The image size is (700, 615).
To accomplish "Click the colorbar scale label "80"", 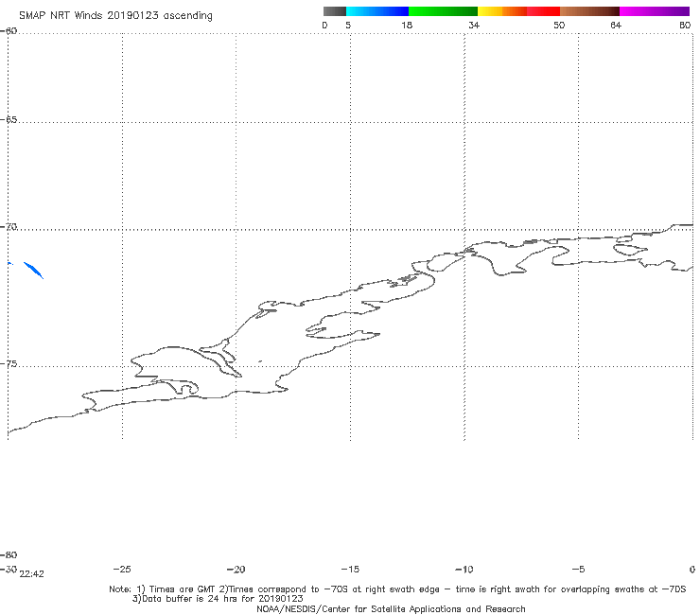I will pyautogui.click(x=685, y=25).
